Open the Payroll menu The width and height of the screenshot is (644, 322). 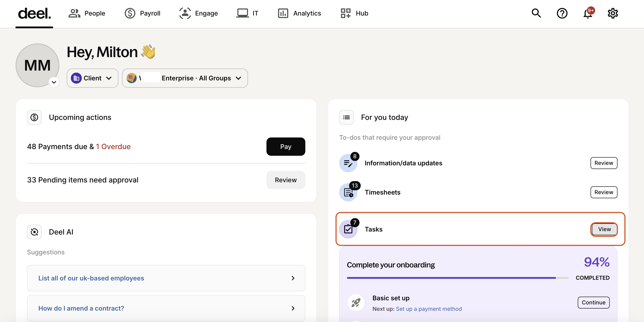(143, 13)
